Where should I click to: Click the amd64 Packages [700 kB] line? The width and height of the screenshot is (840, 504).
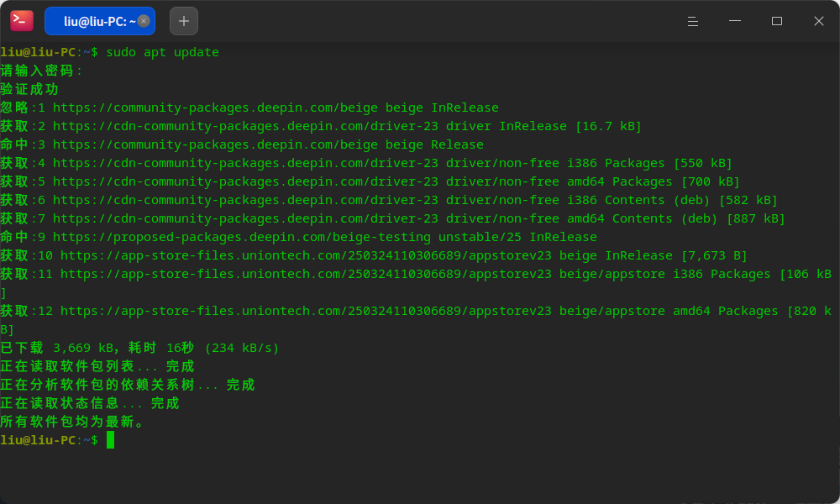(x=370, y=181)
